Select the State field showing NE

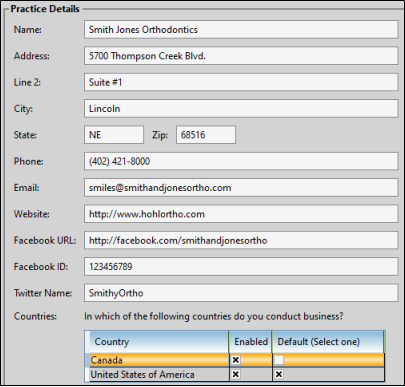(114, 135)
